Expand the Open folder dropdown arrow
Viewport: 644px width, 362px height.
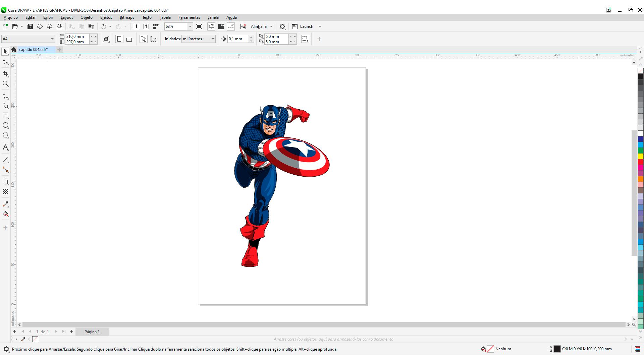22,26
